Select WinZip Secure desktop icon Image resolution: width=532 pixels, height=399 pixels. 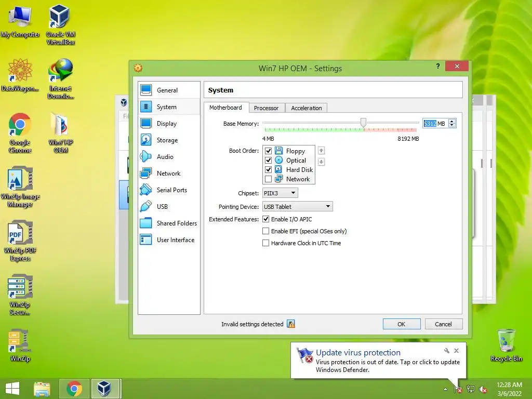[x=20, y=295]
